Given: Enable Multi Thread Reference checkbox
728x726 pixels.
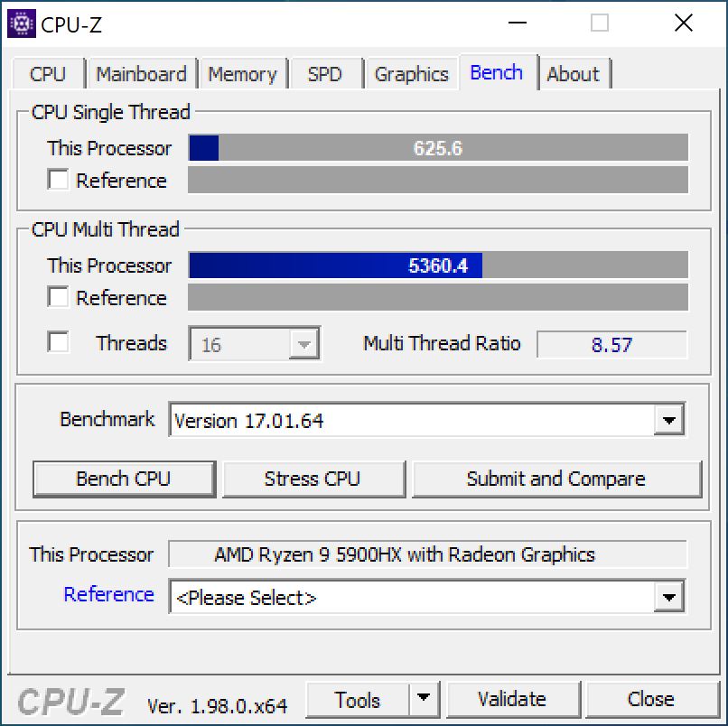Looking at the screenshot, I should 58,296.
